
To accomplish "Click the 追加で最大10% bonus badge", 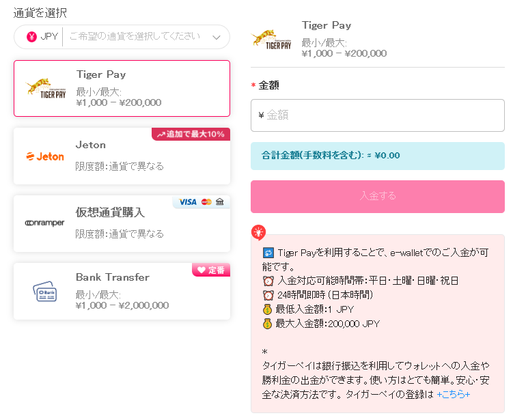I will (x=191, y=134).
